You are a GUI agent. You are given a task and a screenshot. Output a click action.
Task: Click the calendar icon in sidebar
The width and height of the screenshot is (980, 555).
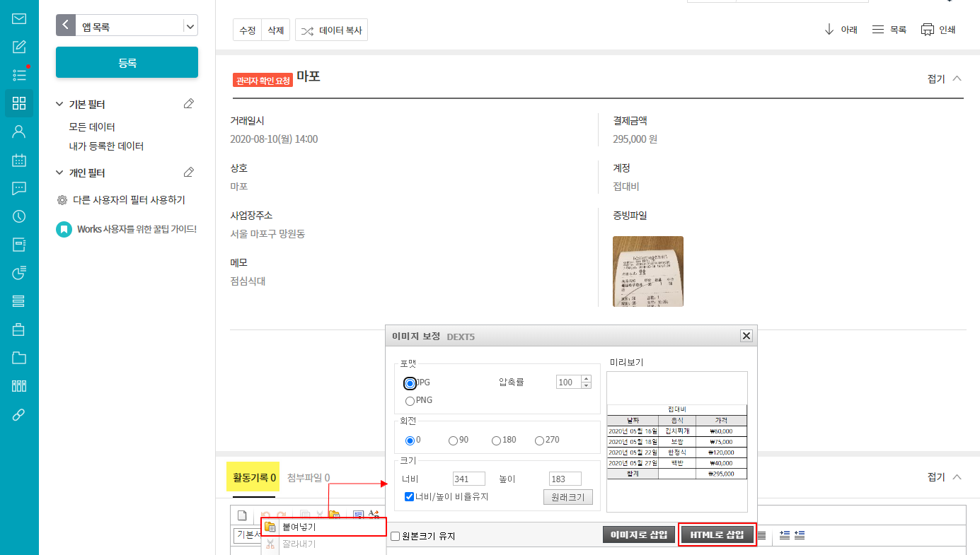coord(19,160)
